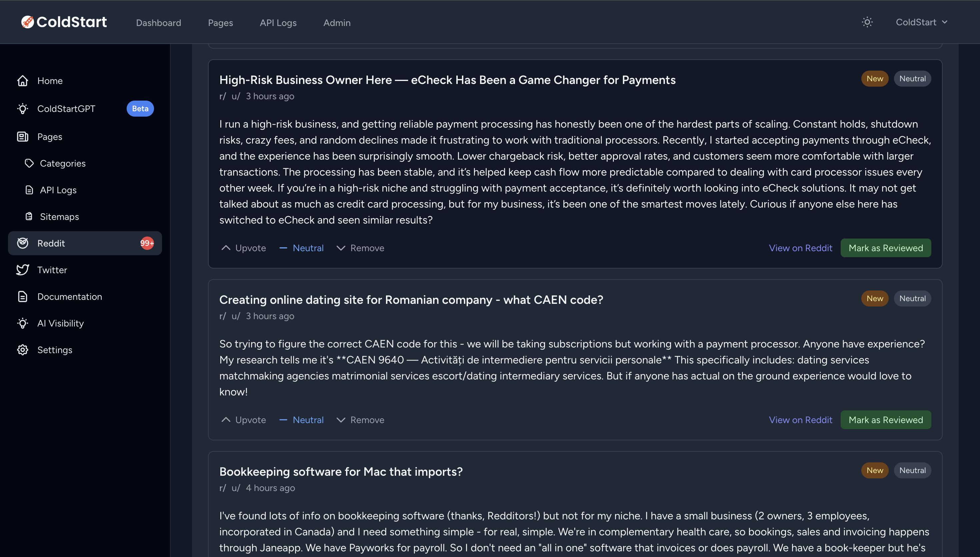Open the Bookkeeping software for Mac post title
980x557 pixels.
(341, 471)
